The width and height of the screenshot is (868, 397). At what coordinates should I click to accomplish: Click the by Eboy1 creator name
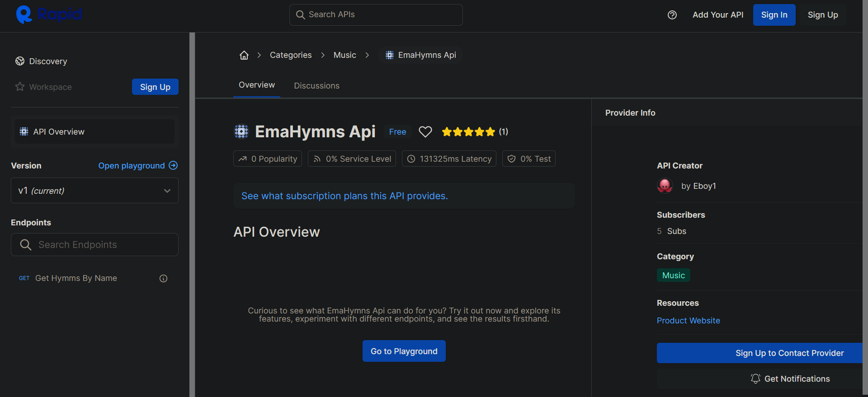[698, 186]
